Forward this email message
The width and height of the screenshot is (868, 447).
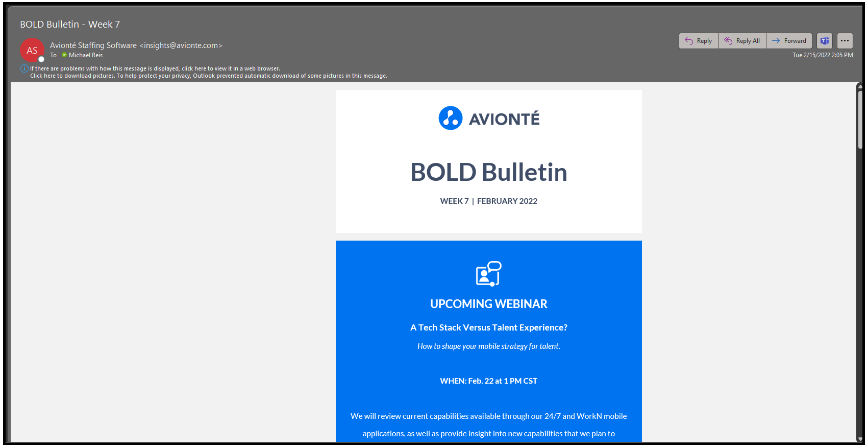click(789, 41)
